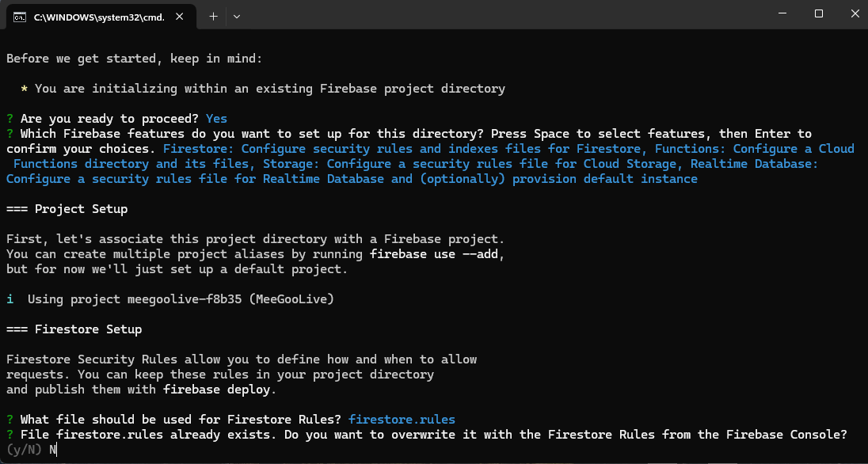Click the info "i" icon before Using project

(x=10, y=299)
